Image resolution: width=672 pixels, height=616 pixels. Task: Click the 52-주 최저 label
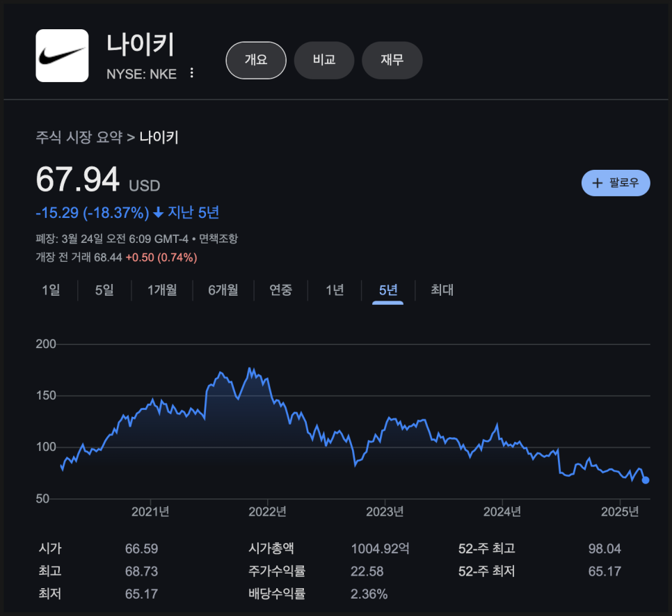[x=486, y=571]
